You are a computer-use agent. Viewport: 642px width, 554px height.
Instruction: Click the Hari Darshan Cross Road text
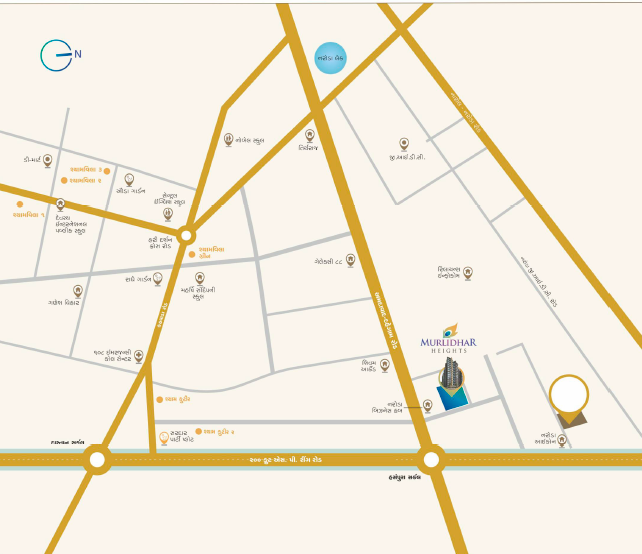pos(160,243)
